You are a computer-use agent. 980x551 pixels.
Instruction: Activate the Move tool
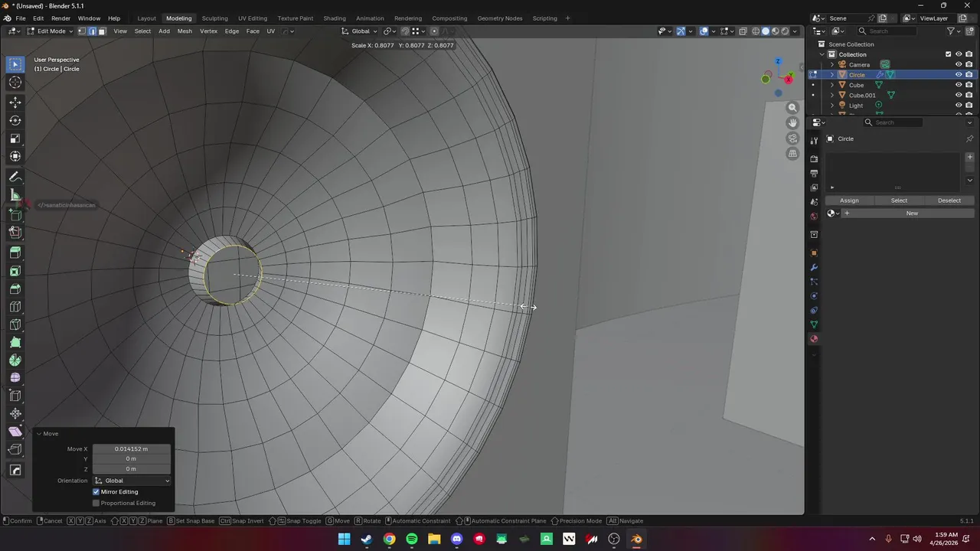coord(15,103)
